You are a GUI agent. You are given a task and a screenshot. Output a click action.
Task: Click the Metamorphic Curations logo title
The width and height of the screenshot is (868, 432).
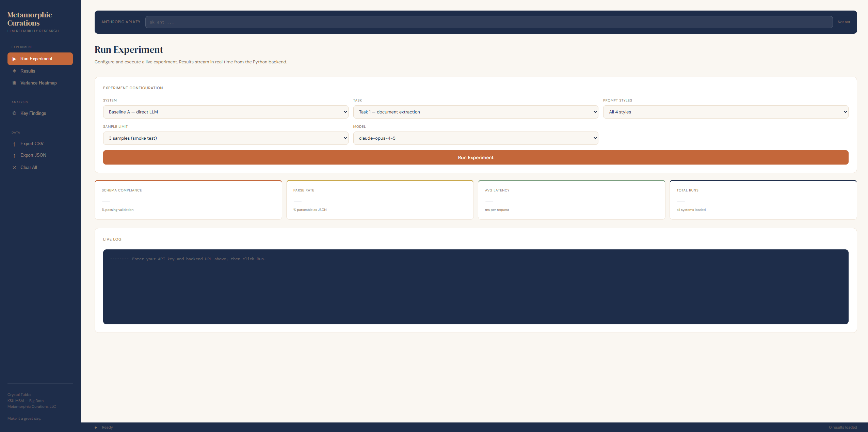pos(30,19)
